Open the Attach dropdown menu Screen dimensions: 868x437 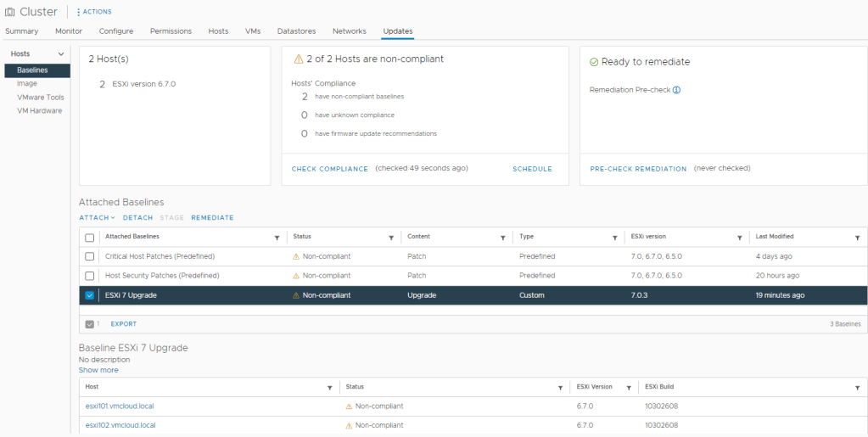click(x=97, y=218)
